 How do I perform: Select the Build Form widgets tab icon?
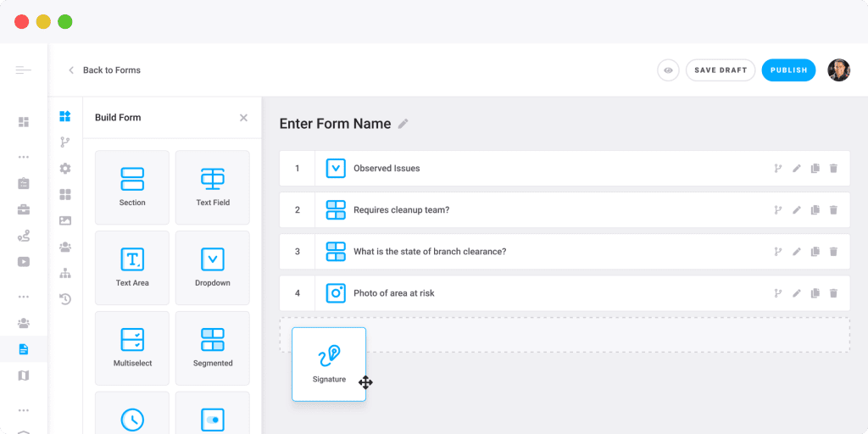[65, 116]
